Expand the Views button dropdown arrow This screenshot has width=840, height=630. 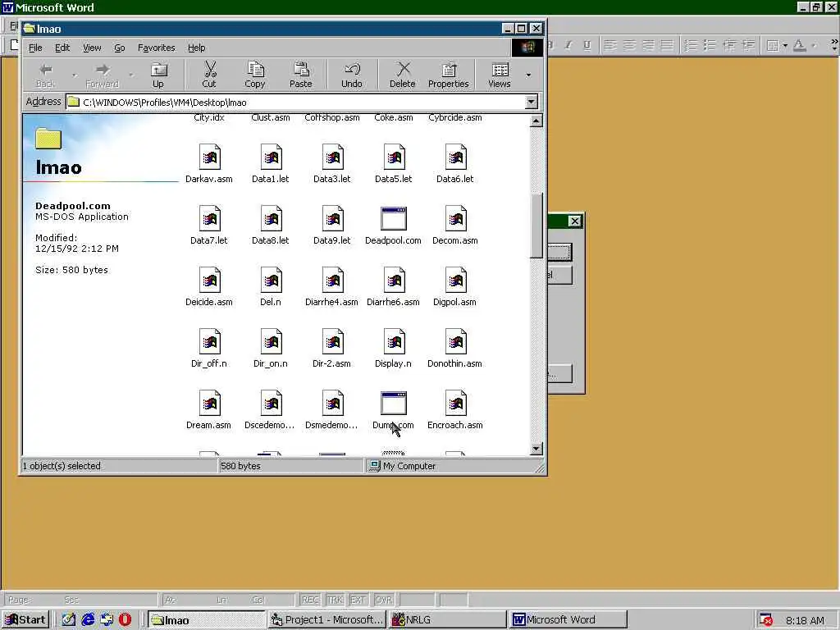(x=528, y=75)
